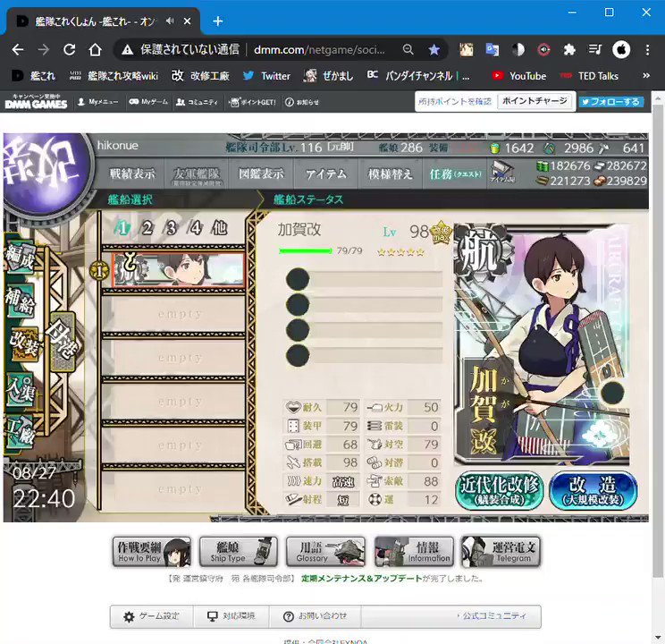
Task: Select fleet tab 4
Action: click(195, 228)
